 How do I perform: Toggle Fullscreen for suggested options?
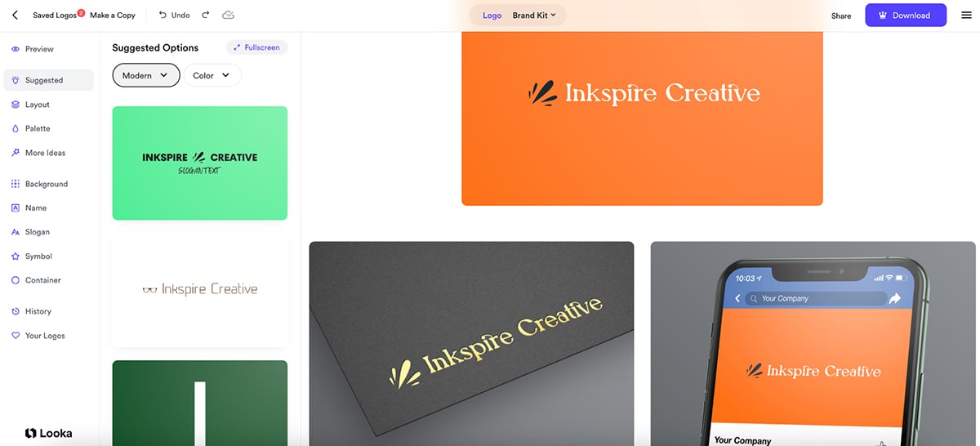click(256, 47)
